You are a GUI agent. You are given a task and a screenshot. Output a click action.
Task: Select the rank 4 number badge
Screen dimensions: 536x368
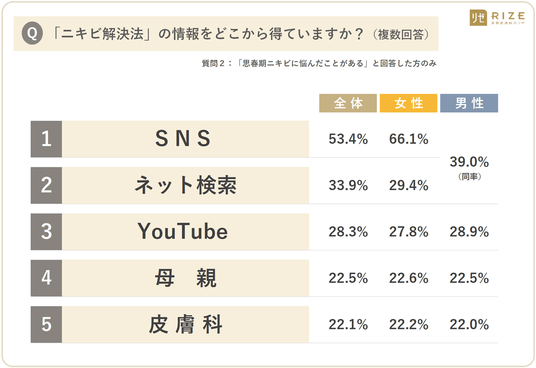coord(46,278)
